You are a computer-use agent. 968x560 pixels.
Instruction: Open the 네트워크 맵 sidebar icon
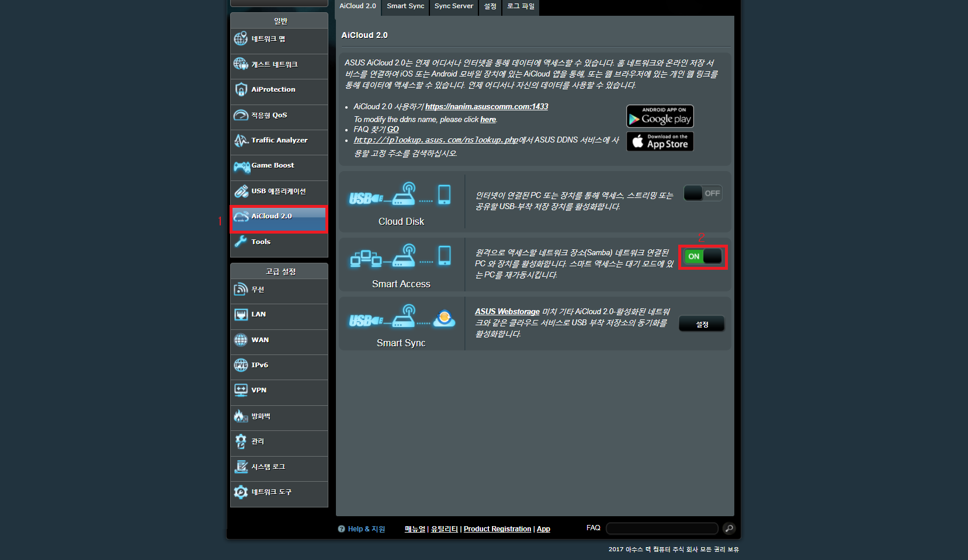click(241, 39)
